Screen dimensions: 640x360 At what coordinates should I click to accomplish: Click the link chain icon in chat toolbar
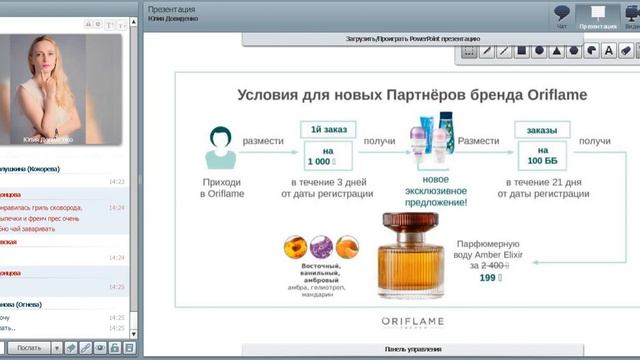click(86, 348)
